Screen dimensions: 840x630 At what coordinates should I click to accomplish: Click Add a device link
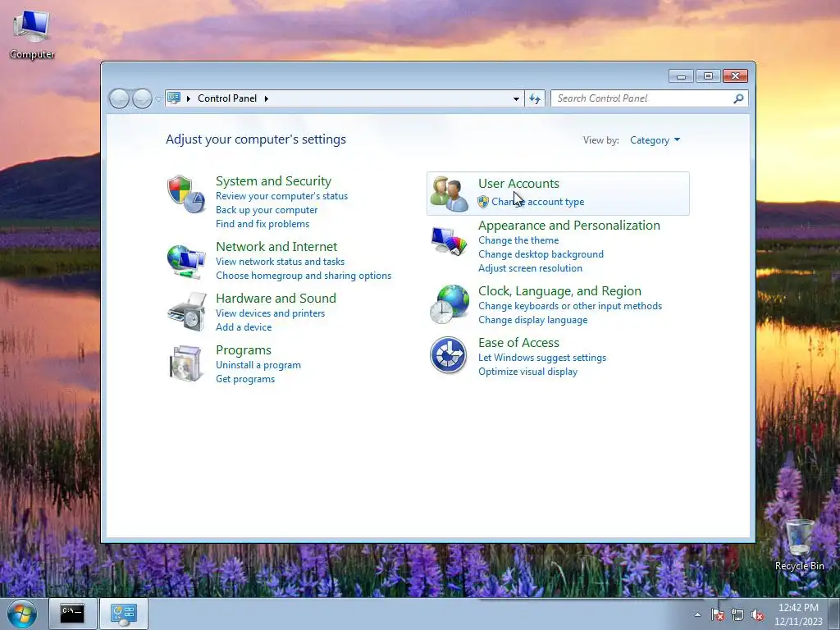pos(244,326)
